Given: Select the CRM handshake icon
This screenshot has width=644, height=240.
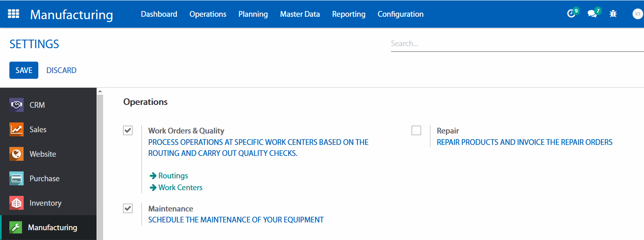Looking at the screenshot, I should 16,105.
